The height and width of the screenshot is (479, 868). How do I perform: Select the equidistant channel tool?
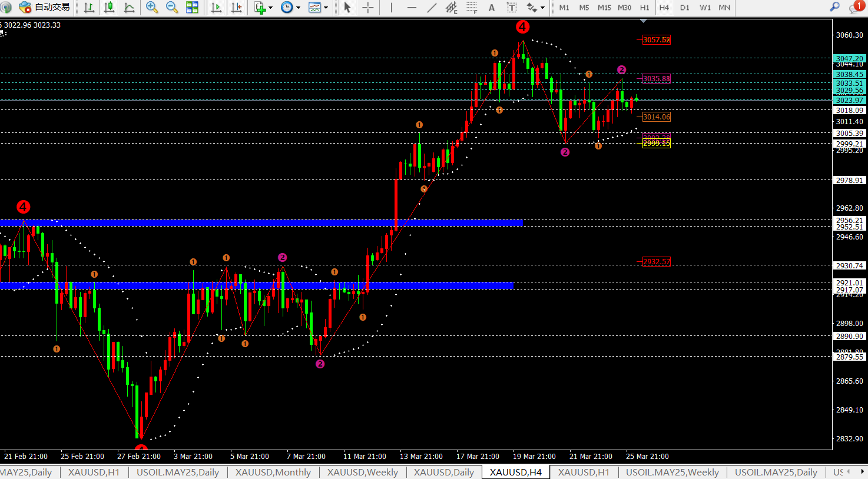coord(452,8)
